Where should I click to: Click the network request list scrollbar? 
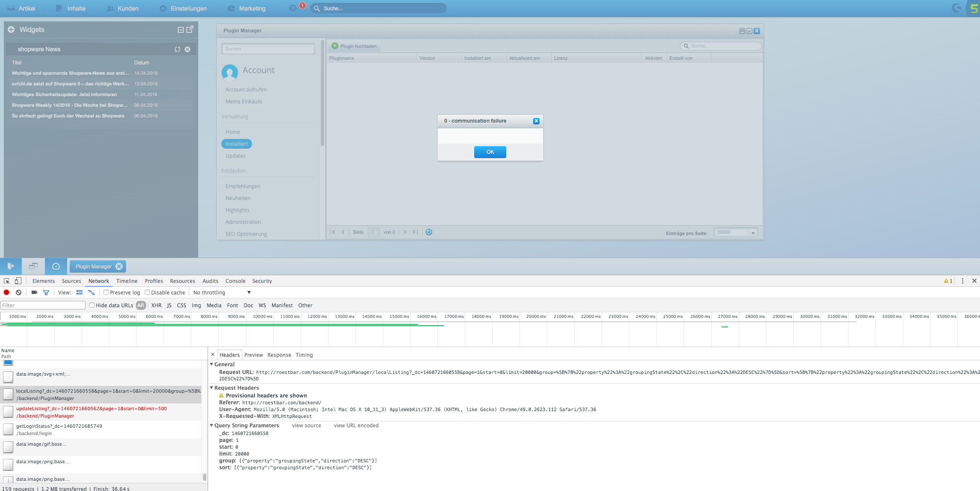[205, 476]
